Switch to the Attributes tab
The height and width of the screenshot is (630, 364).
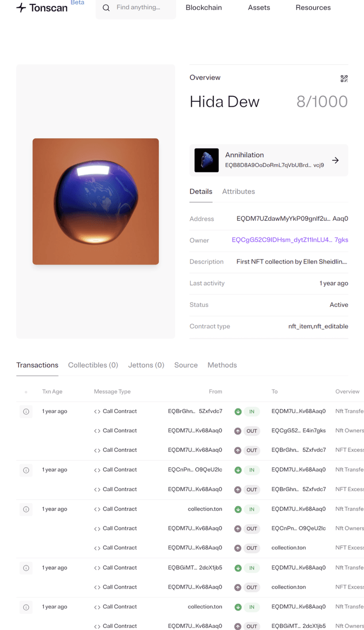click(238, 191)
